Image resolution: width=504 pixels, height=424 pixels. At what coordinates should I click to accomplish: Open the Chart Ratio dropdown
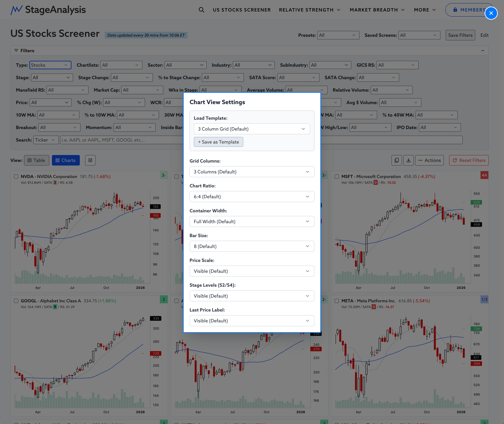pos(252,196)
